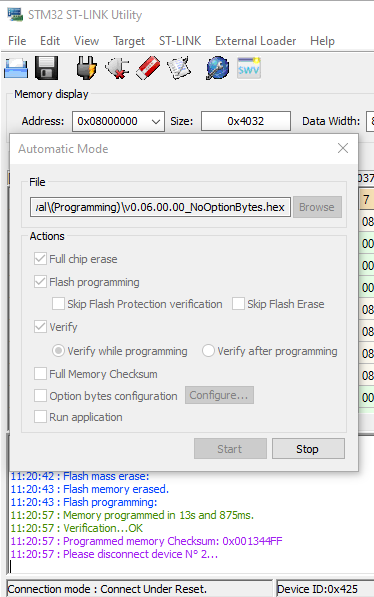
Task: Click the Disconnect from target icon
Action: [117, 68]
